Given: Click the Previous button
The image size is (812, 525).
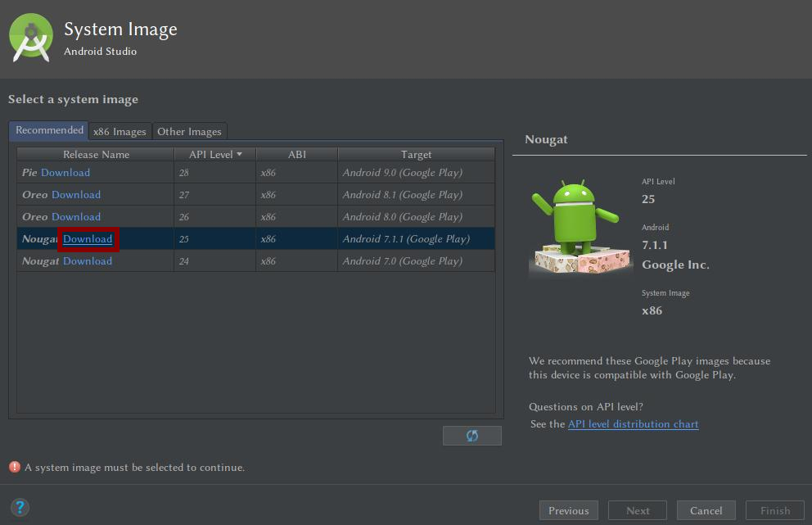Looking at the screenshot, I should click(568, 509).
